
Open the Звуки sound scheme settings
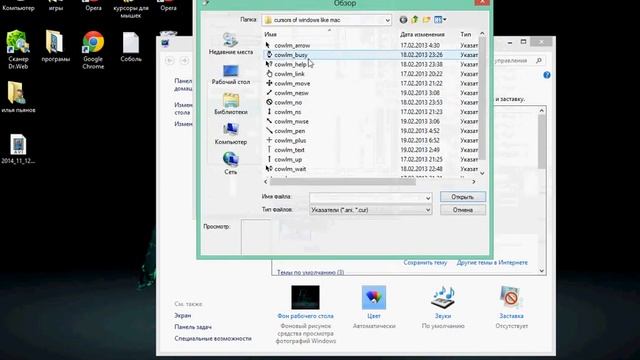[x=443, y=307]
